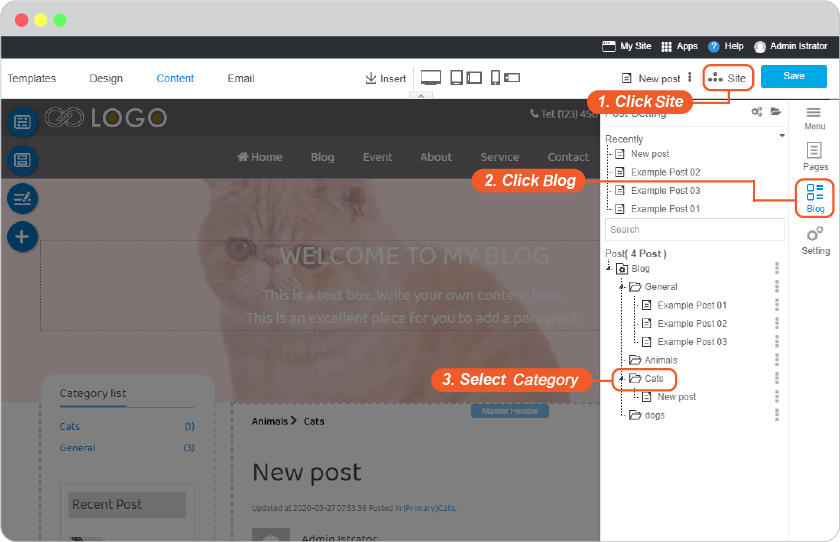Switch to the Templates tab
This screenshot has height=542, width=840.
32,78
